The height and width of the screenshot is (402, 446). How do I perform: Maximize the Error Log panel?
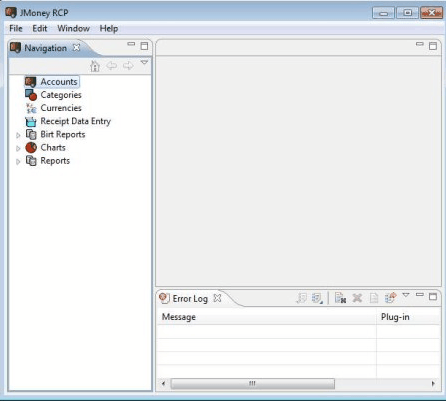(433, 297)
